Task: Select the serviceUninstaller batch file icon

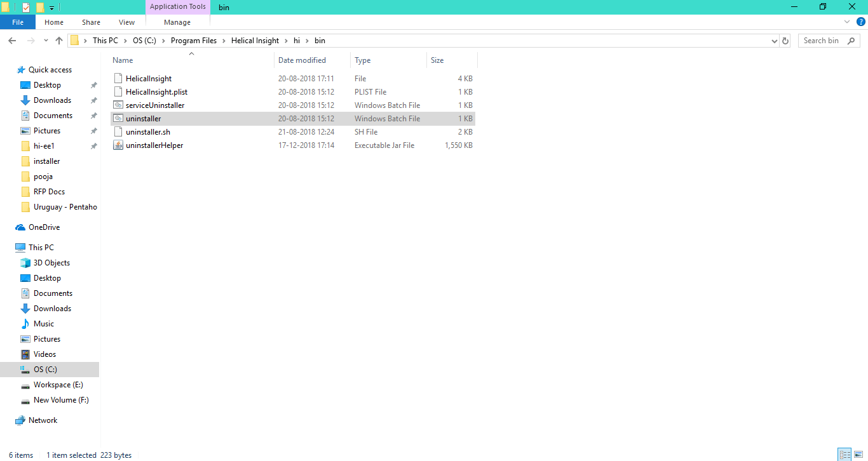Action: 118,105
